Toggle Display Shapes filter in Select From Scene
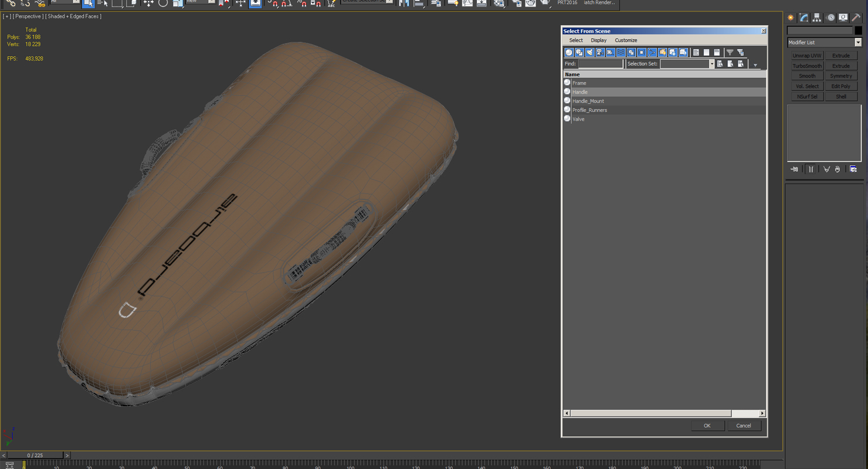This screenshot has height=469, width=868. pyautogui.click(x=579, y=53)
